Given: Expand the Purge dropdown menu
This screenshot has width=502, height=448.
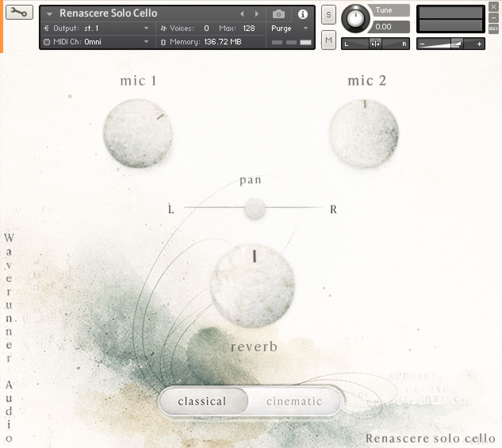Looking at the screenshot, I should (x=305, y=28).
